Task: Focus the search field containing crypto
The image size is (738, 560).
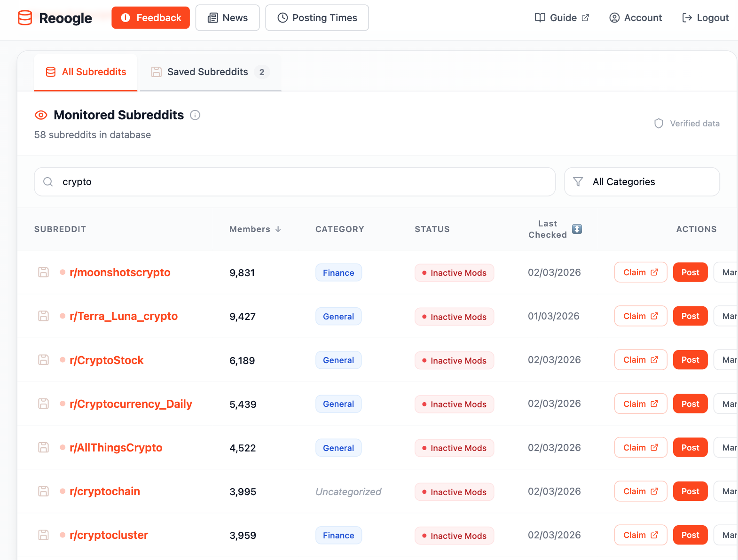Action: (x=295, y=182)
